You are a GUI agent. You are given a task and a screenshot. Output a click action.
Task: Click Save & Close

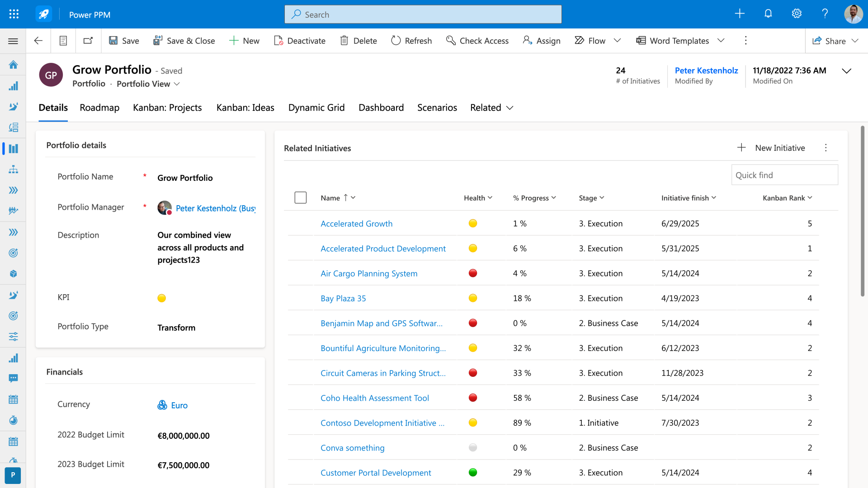point(184,41)
